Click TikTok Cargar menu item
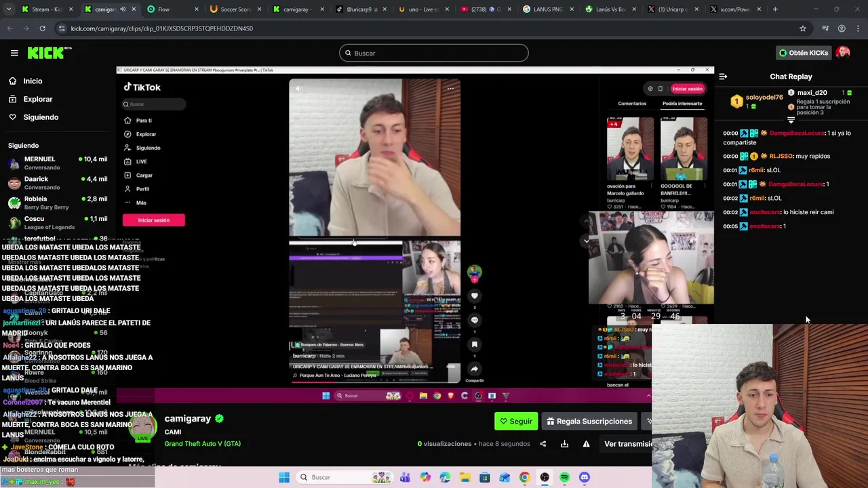This screenshot has height=488, width=868. (x=144, y=176)
